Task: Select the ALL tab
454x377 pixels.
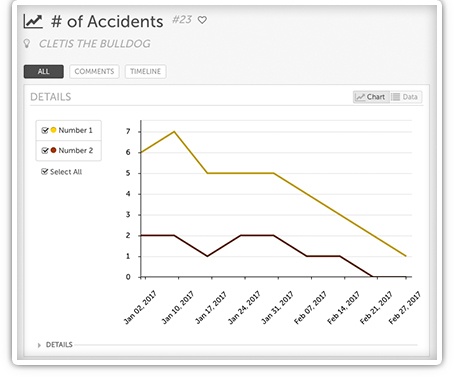Action: pyautogui.click(x=44, y=71)
